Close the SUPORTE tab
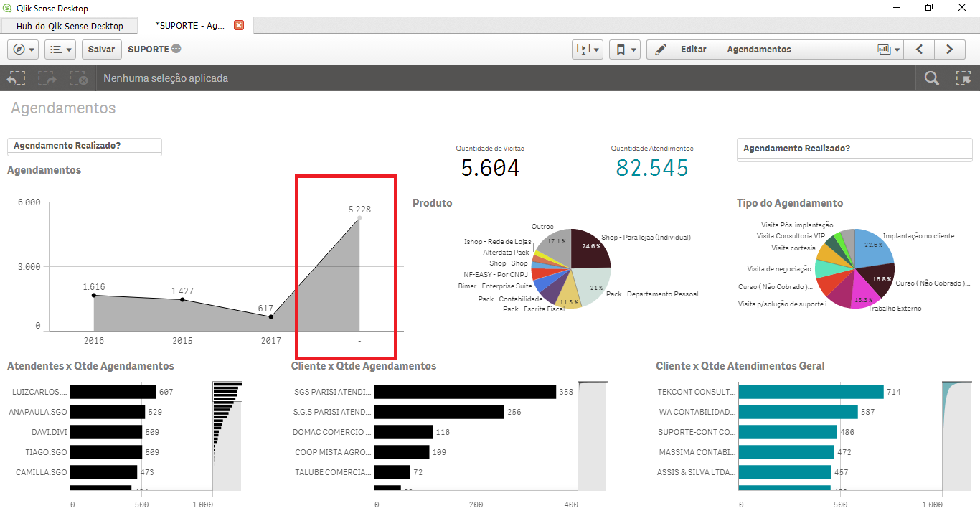 tap(239, 25)
